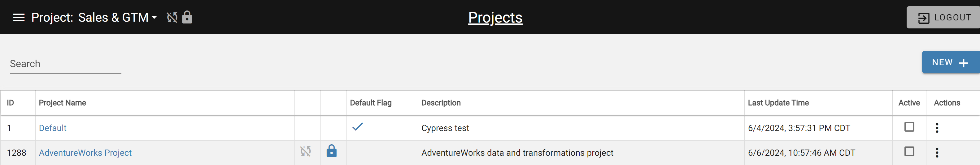This screenshot has height=165, width=980.
Task: Sort by ID column header
Action: click(x=10, y=103)
